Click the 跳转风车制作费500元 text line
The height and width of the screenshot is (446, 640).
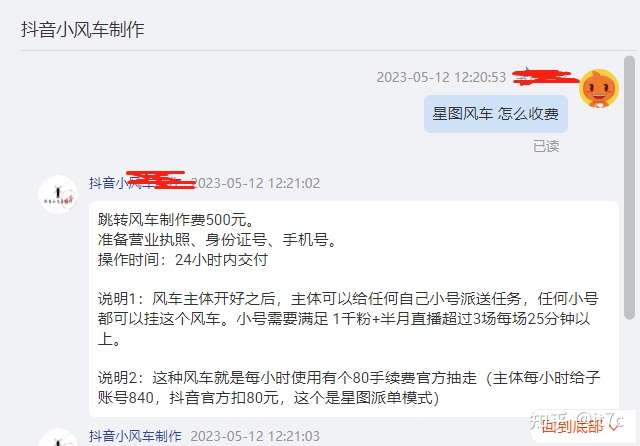click(x=176, y=220)
